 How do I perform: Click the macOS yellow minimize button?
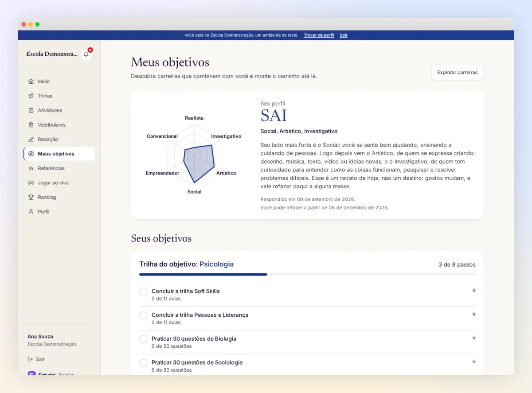(31, 24)
